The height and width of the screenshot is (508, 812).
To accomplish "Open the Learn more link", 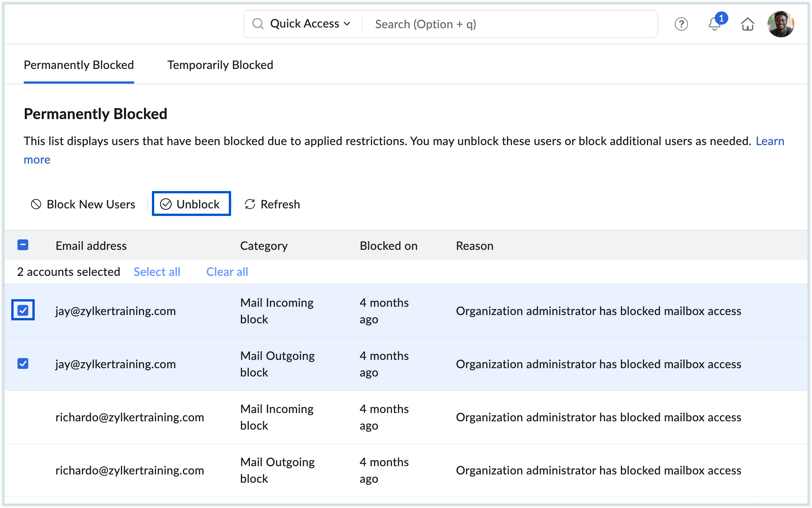I will tap(770, 141).
